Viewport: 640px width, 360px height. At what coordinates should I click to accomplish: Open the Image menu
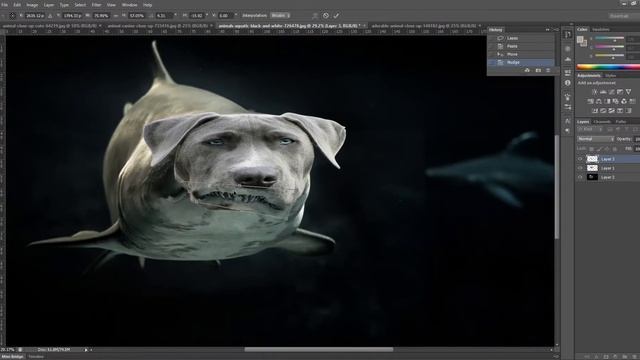tap(32, 5)
